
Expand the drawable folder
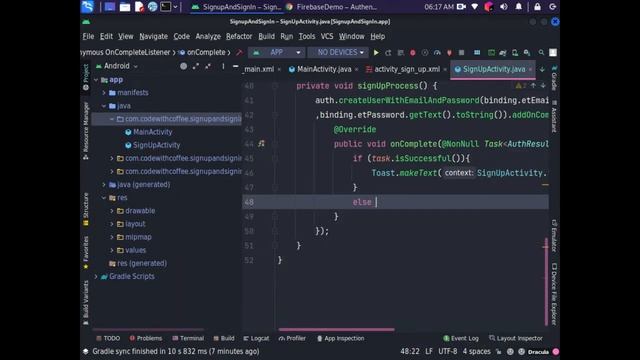[x=112, y=211]
